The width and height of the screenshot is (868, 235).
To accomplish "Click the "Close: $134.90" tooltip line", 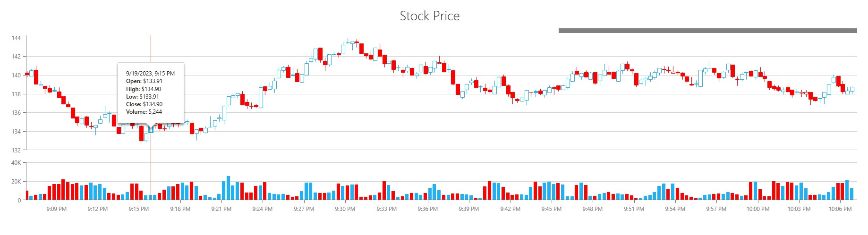I will (x=144, y=104).
